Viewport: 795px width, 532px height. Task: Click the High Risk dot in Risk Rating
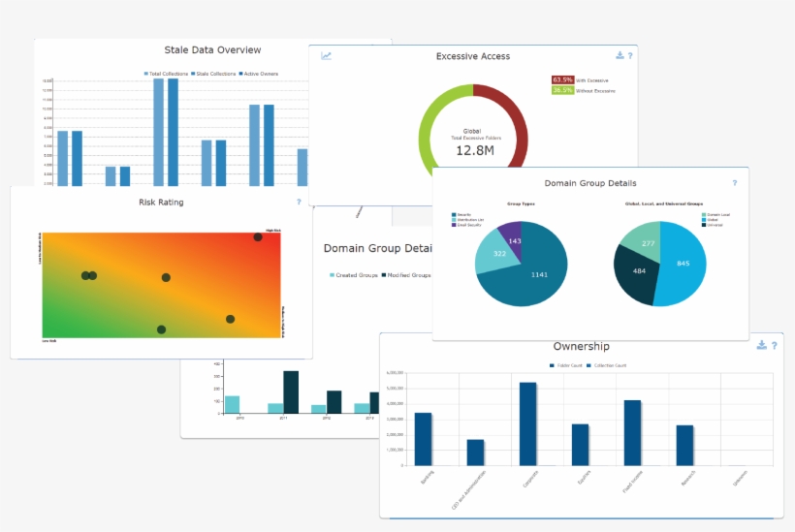pos(258,236)
